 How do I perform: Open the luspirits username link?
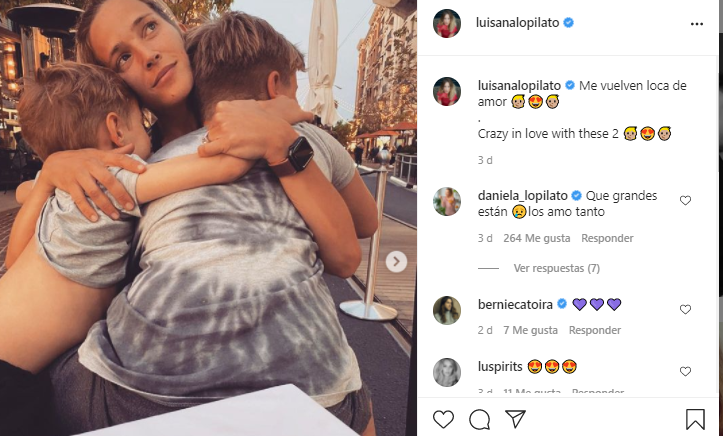tap(500, 367)
